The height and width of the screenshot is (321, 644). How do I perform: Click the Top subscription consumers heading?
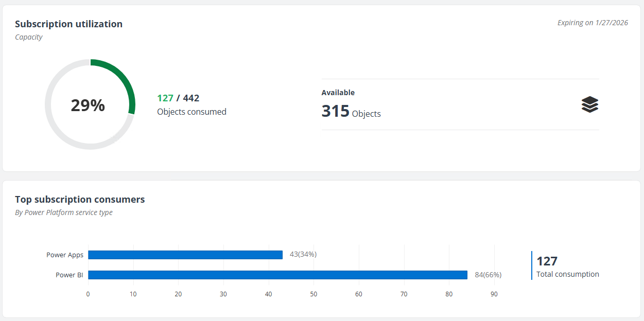[80, 200]
